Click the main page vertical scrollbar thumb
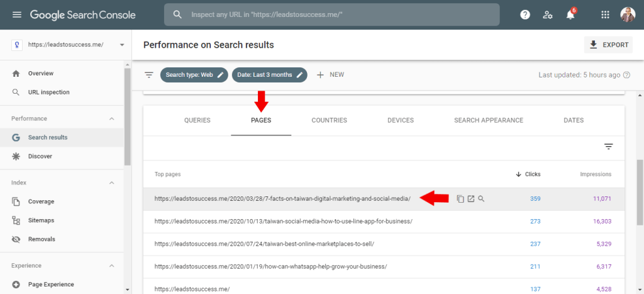The image size is (644, 294). tap(640, 193)
